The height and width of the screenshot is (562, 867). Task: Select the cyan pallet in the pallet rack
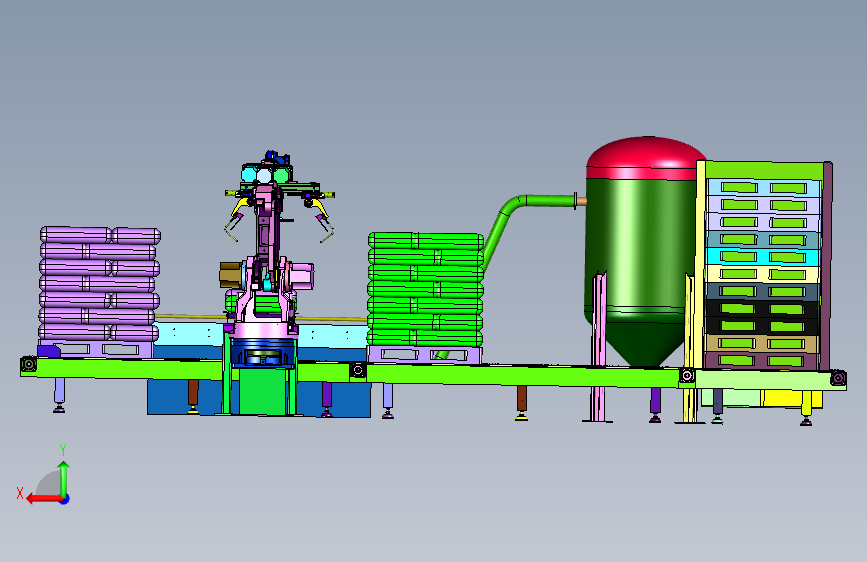tap(762, 257)
